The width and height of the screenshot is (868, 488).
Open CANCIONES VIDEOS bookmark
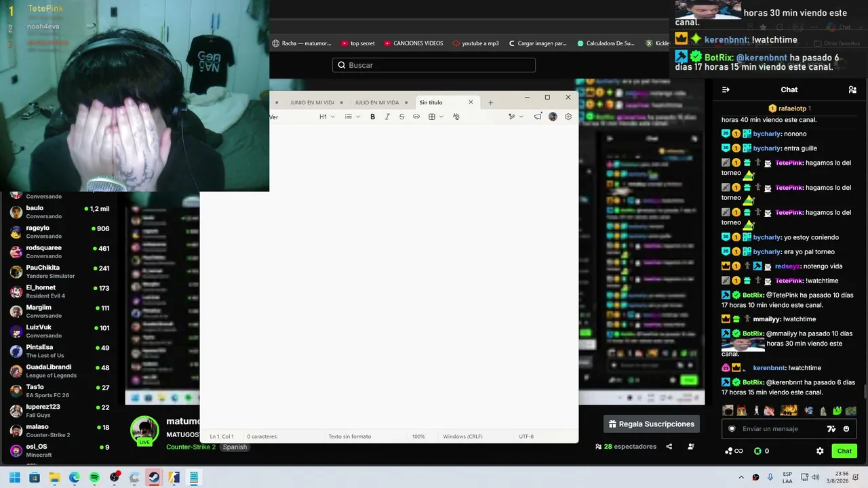point(414,43)
